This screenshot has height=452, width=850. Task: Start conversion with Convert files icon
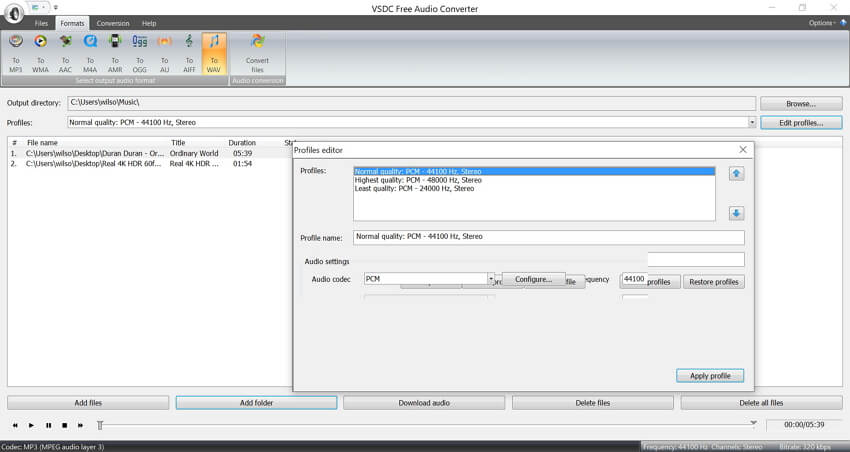click(x=257, y=53)
